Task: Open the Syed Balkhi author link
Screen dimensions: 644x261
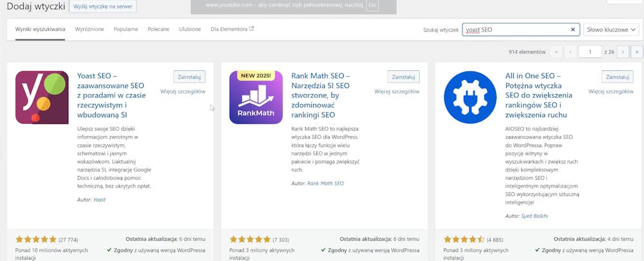Action: point(535,216)
